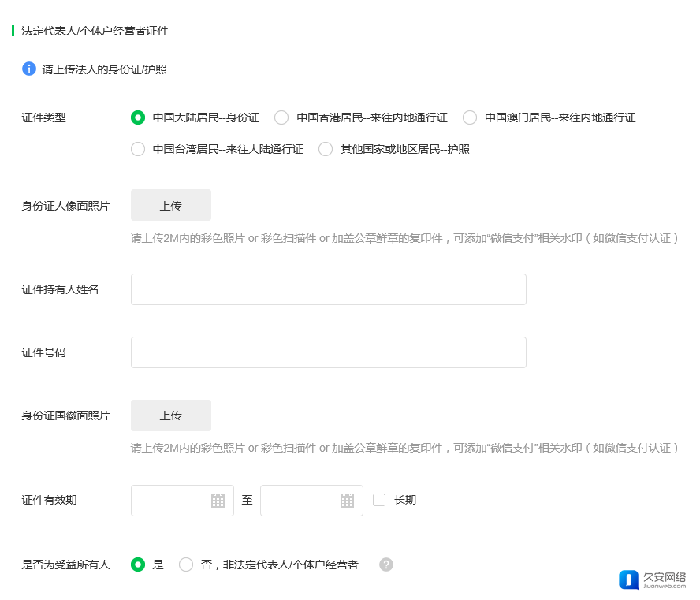The image size is (700, 600).
Task: Select 是 for beneficial owner
Action: tap(138, 565)
